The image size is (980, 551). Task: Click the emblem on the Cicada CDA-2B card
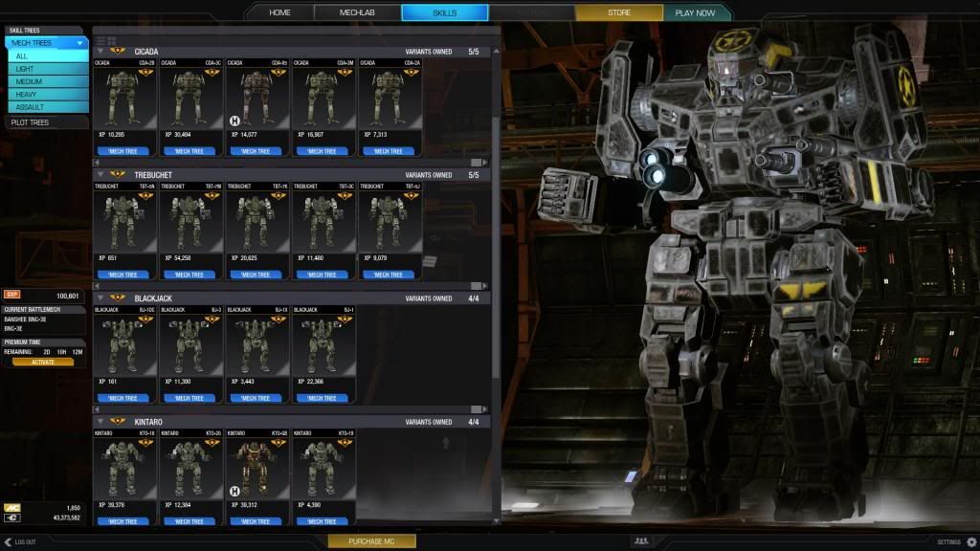point(146,72)
